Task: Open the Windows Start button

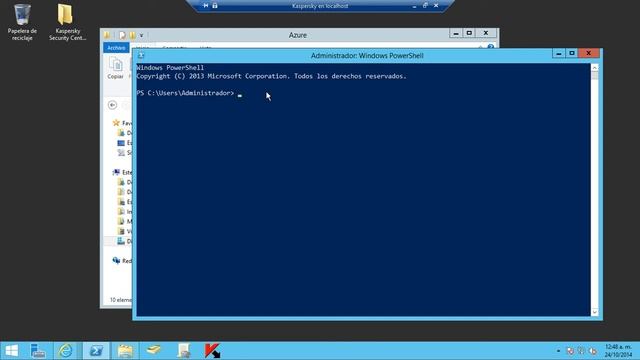Action: point(11,351)
